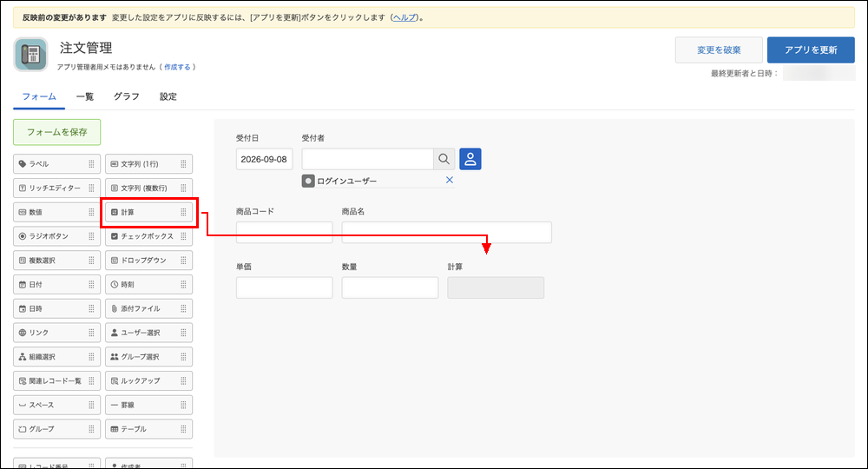The image size is (868, 469).
Task: Select the グループ field item
Action: pyautogui.click(x=57, y=429)
